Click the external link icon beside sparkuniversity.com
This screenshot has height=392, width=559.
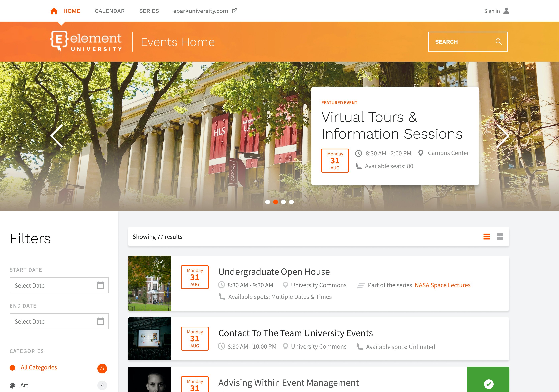point(234,11)
